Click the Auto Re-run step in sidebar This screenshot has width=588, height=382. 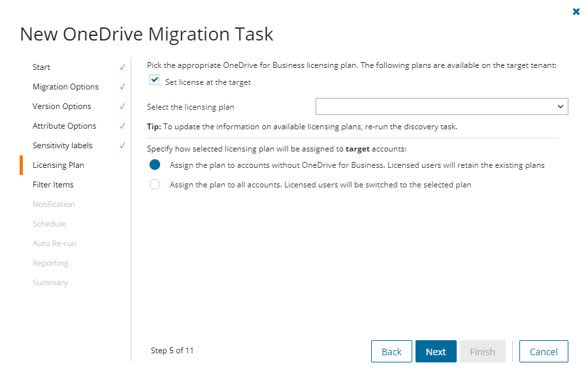(54, 244)
